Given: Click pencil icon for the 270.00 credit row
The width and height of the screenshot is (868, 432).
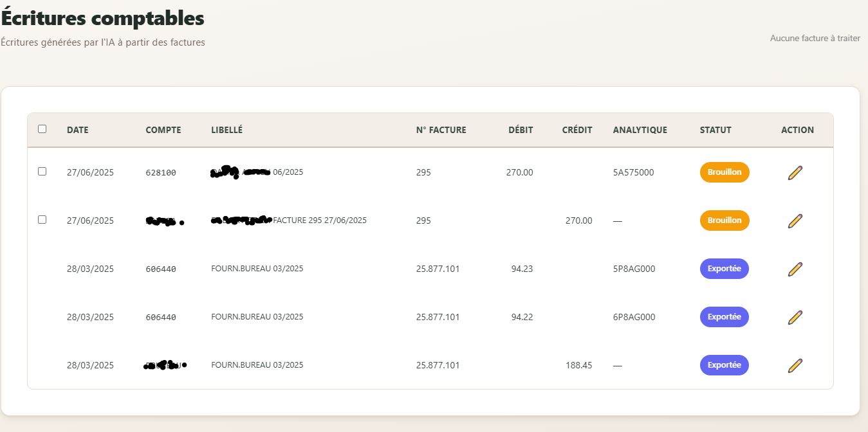Looking at the screenshot, I should [795, 221].
